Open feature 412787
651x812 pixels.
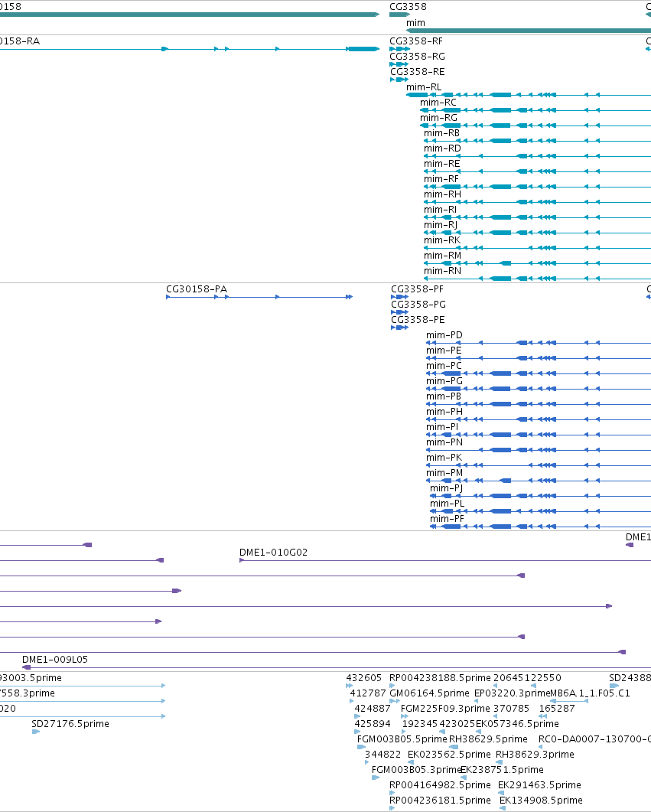coord(368,693)
